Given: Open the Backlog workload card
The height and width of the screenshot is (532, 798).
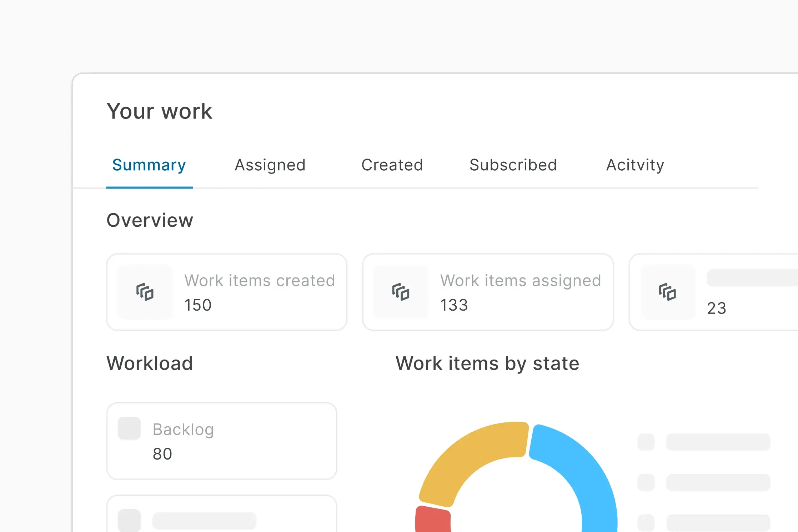Looking at the screenshot, I should pyautogui.click(x=221, y=441).
